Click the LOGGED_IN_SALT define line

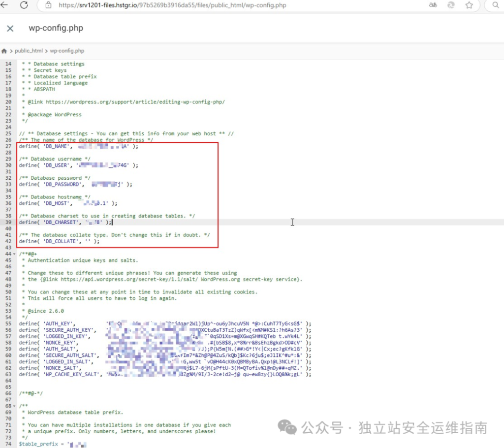165,362
